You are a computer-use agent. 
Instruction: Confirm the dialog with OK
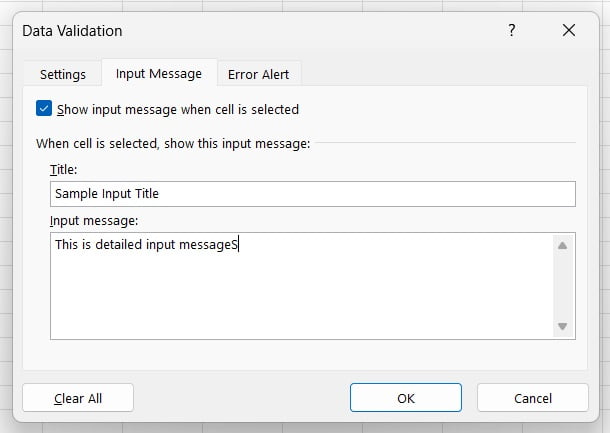point(406,398)
